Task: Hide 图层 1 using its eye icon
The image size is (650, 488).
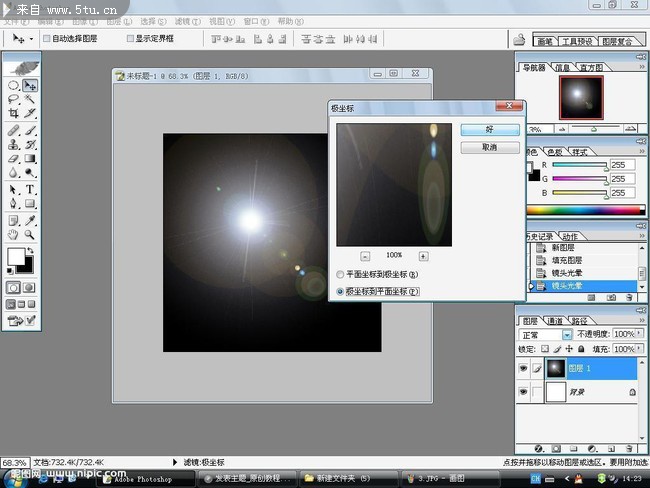Action: pos(524,368)
